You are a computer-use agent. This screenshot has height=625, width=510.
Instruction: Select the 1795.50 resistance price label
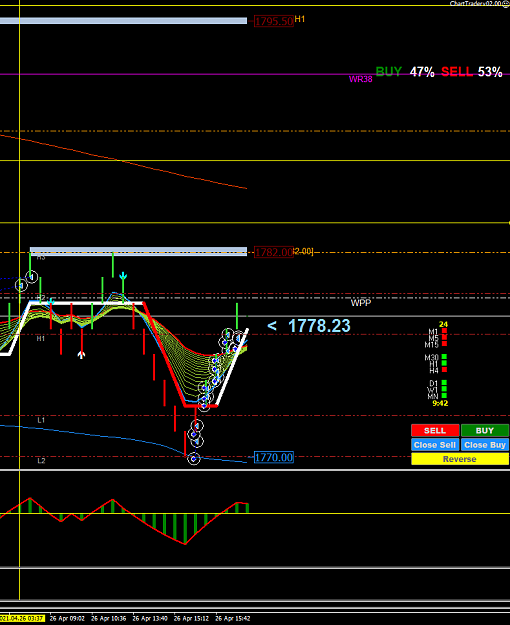click(274, 21)
